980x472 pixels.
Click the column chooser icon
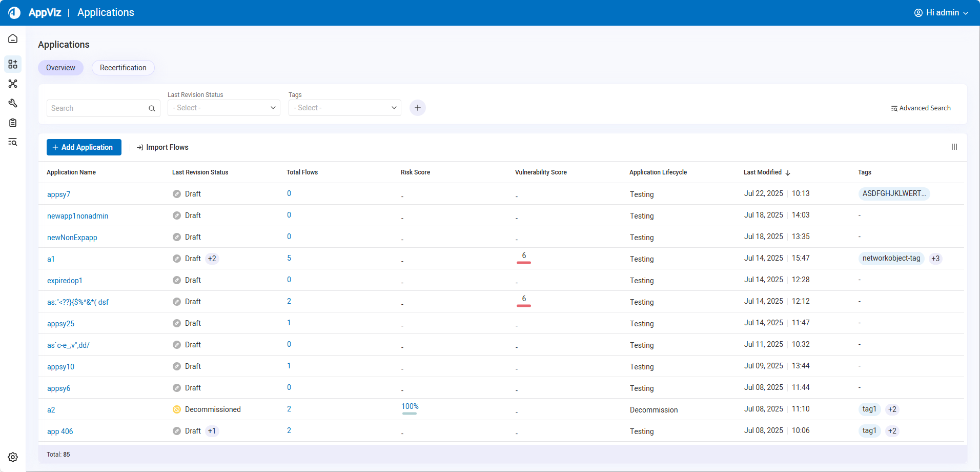(954, 147)
